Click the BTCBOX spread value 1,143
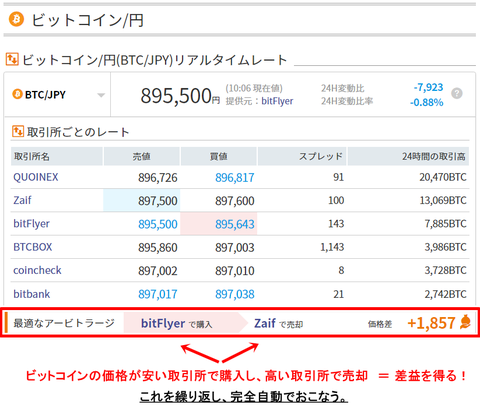Screen dimensions: 480x408 point(332,247)
